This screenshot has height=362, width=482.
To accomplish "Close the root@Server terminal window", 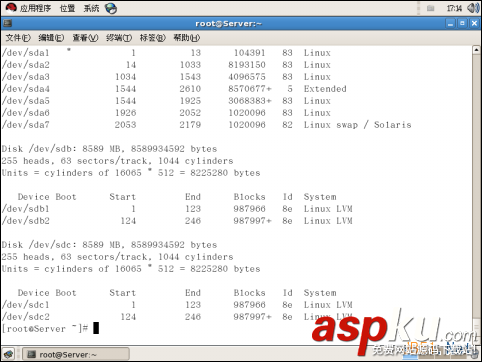I will (474, 24).
